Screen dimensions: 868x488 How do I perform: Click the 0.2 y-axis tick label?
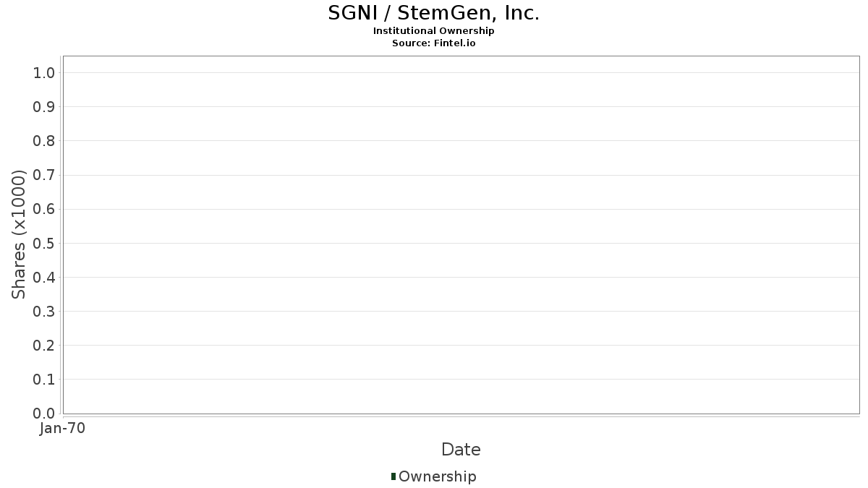[x=44, y=346]
